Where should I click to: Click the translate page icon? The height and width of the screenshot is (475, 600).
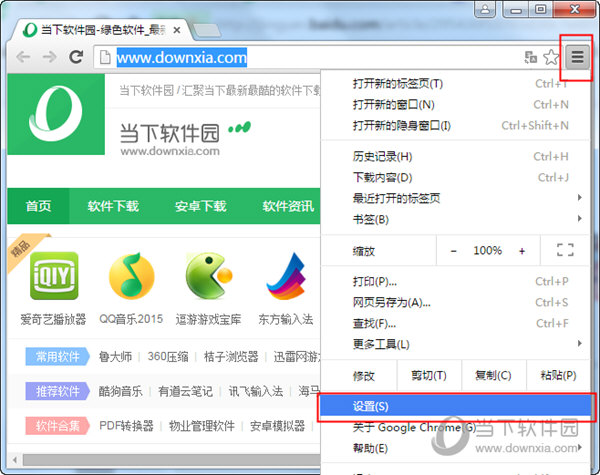[x=530, y=58]
